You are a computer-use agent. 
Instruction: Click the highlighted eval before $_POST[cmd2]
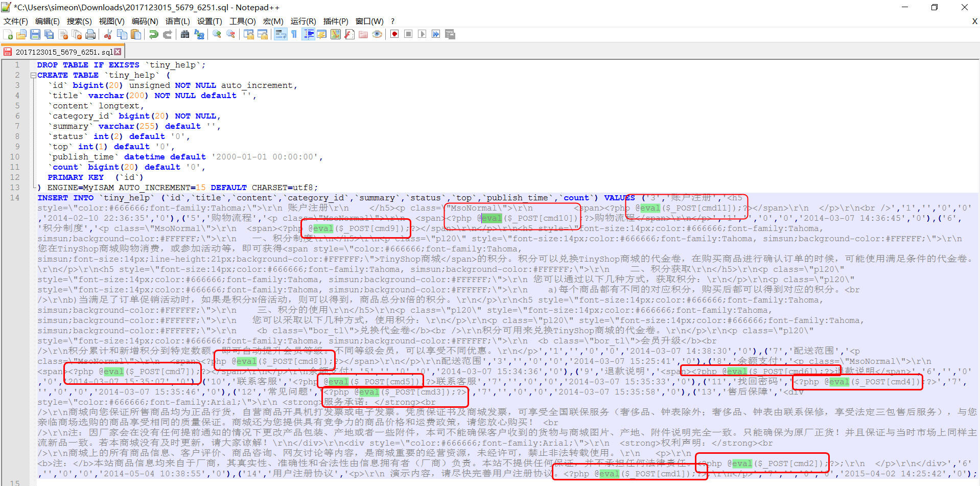(x=742, y=464)
